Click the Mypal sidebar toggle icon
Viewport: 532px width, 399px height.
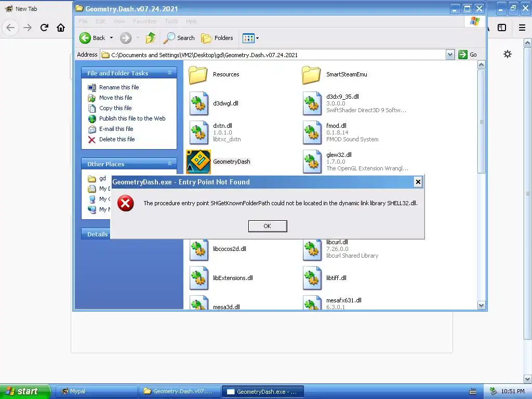pos(502,28)
